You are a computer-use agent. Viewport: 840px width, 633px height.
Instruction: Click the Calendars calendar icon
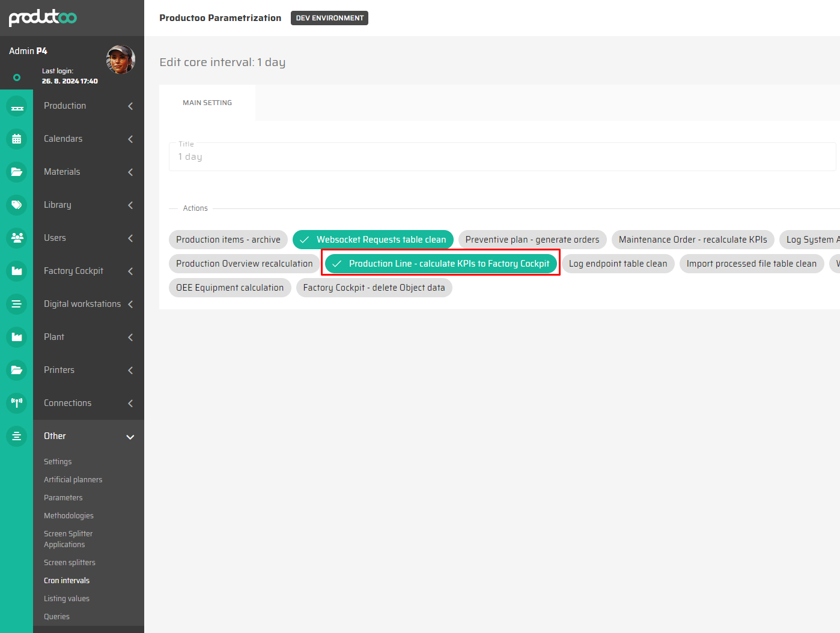click(17, 139)
